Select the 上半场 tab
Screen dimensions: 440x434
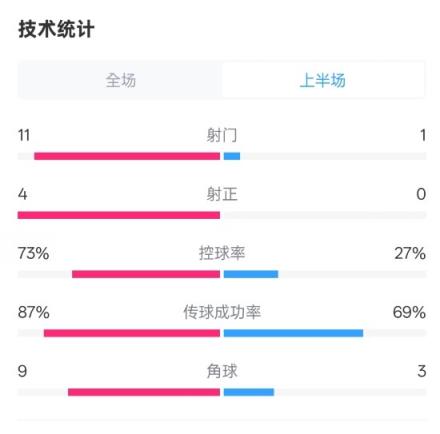323,80
